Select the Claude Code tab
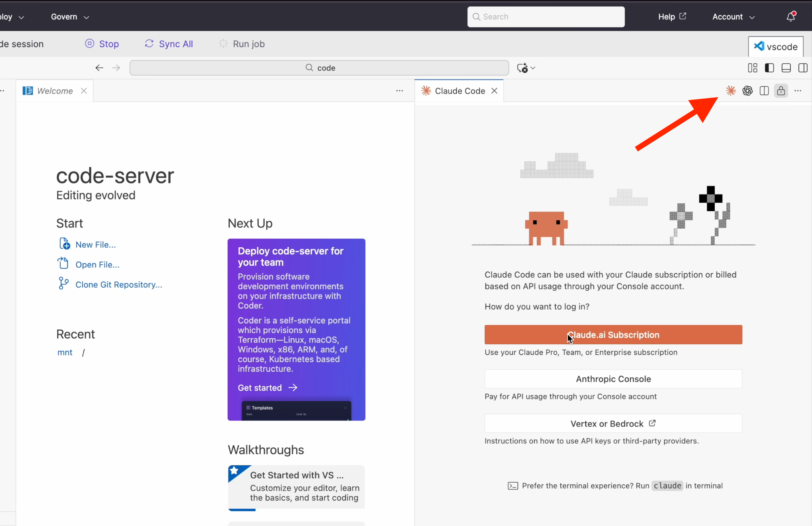Screen dimensions: 812x526 point(459,91)
